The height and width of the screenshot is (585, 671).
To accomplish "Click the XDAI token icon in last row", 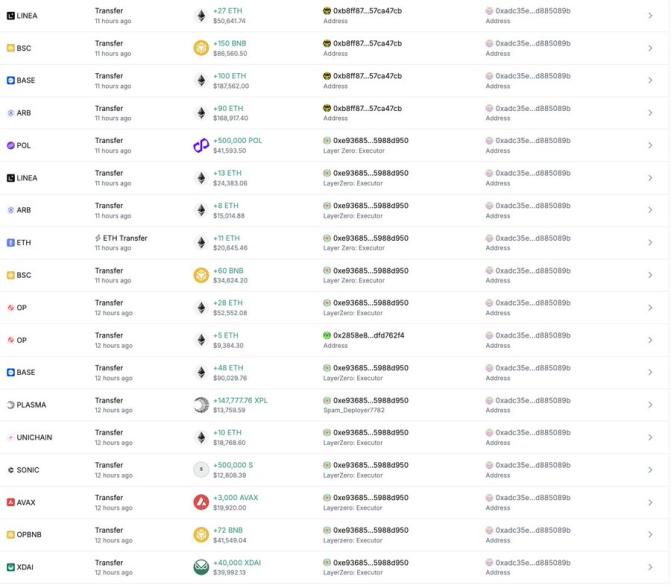I will (x=201, y=567).
